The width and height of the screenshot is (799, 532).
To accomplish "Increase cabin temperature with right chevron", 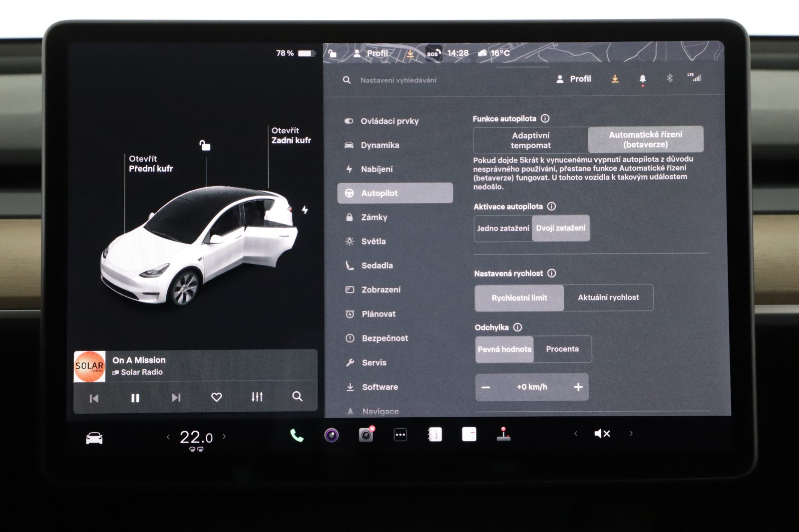I will click(x=224, y=437).
